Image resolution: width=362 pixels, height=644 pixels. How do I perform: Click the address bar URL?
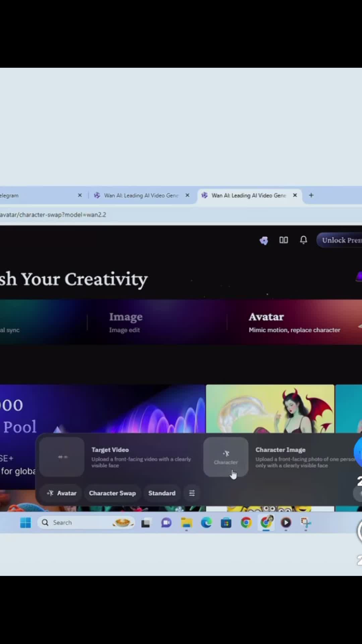click(53, 215)
